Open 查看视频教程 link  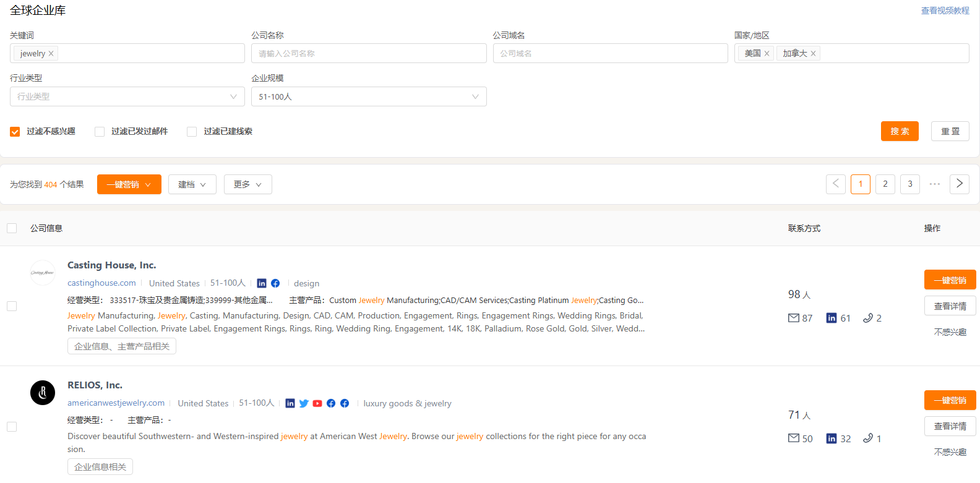pos(945,11)
